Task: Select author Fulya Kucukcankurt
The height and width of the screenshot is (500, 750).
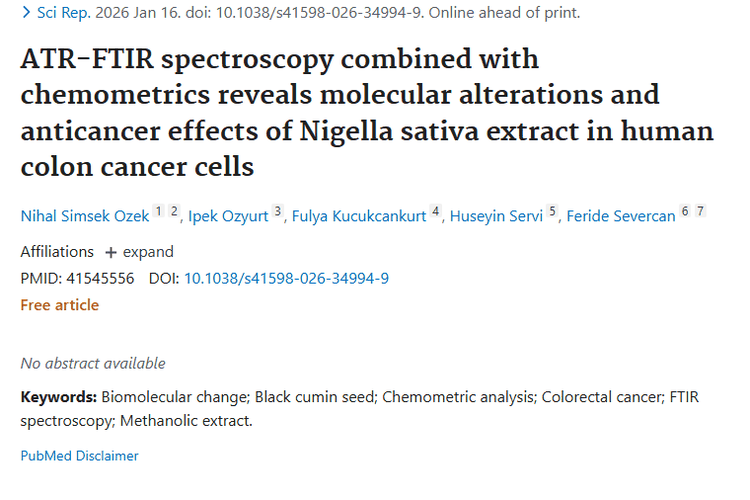Action: (357, 216)
